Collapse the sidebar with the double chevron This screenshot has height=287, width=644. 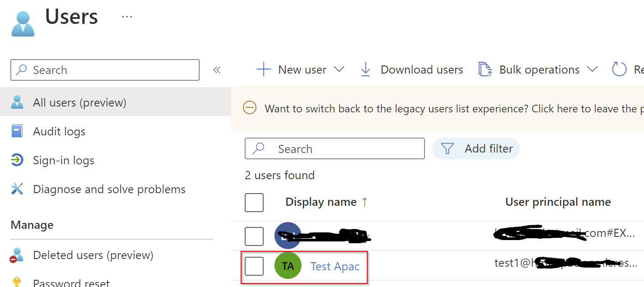click(217, 69)
